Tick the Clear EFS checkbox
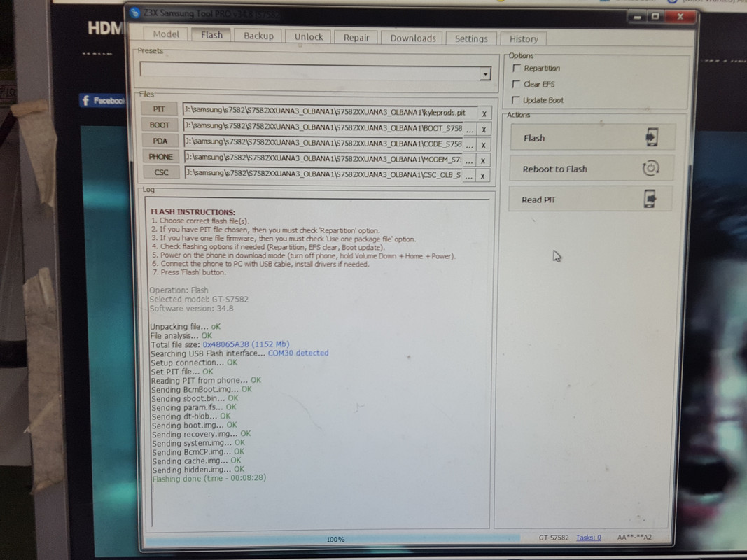The width and height of the screenshot is (747, 560). coord(515,84)
